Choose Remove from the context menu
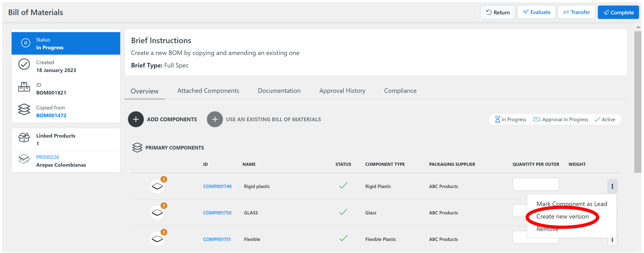The height and width of the screenshot is (253, 644). (x=547, y=229)
